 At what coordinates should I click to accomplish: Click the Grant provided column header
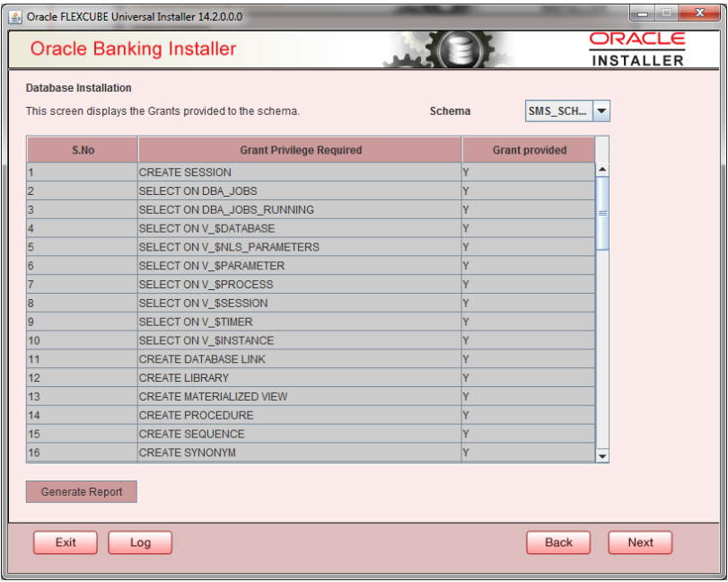tap(529, 150)
